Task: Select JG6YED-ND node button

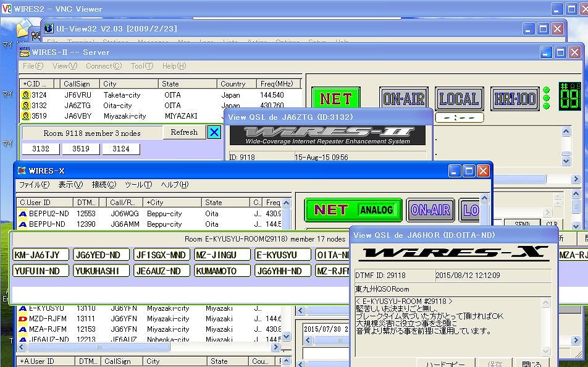Action: click(101, 255)
